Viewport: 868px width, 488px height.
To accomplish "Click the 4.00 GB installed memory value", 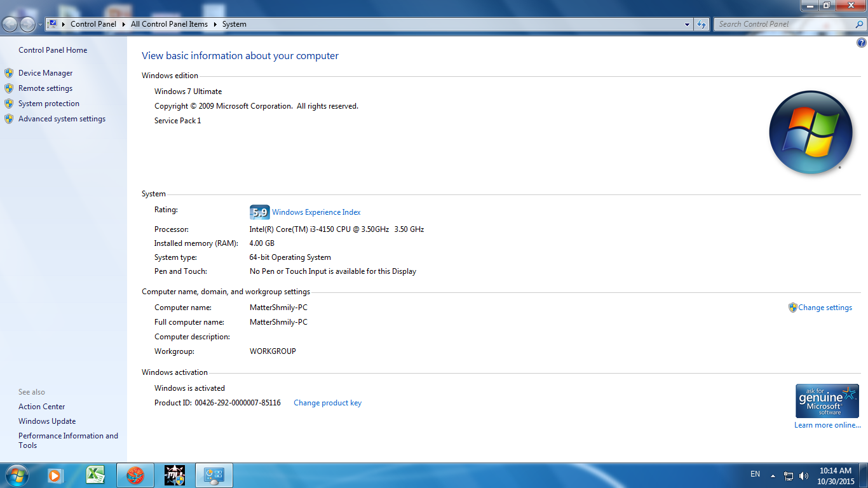I will pyautogui.click(x=262, y=243).
